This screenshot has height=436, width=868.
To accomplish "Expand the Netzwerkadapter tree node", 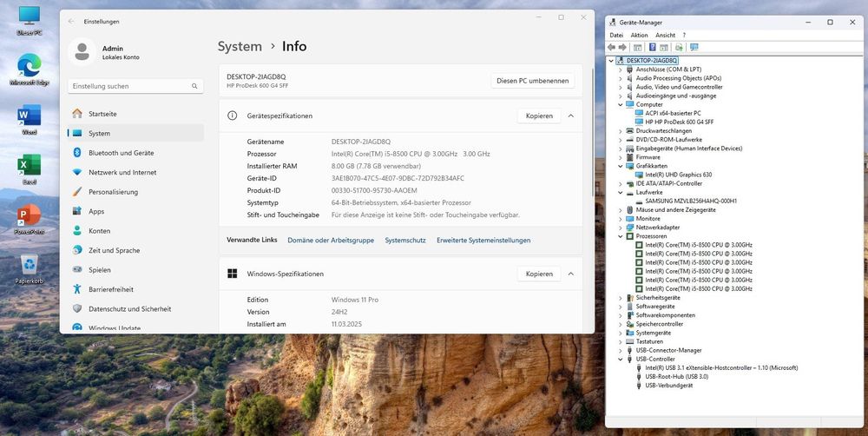I will point(621,228).
